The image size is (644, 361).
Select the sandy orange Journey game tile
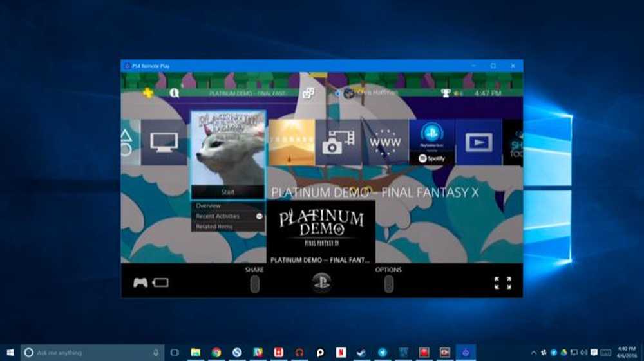click(x=292, y=142)
